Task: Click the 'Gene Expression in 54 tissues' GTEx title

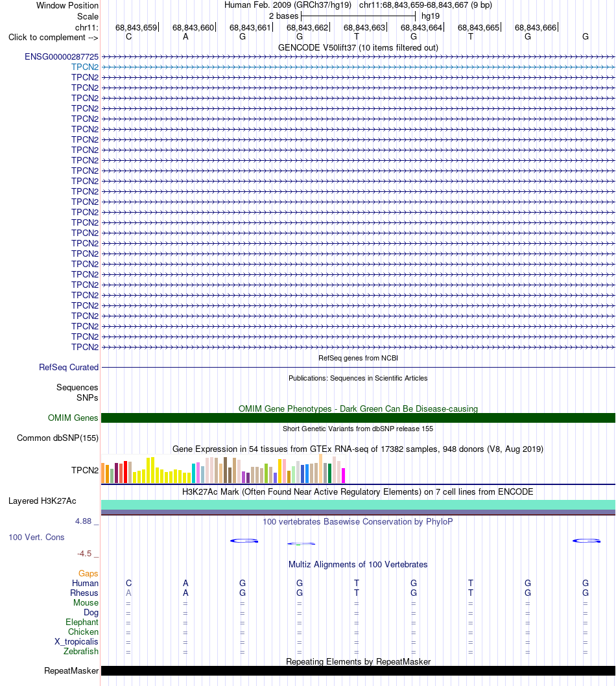Action: [x=358, y=449]
